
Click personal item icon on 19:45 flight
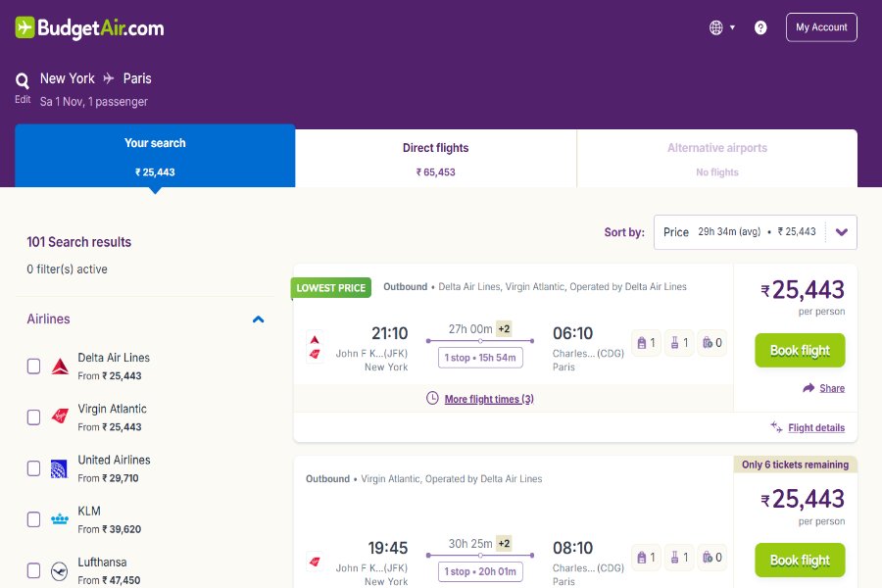pos(647,557)
